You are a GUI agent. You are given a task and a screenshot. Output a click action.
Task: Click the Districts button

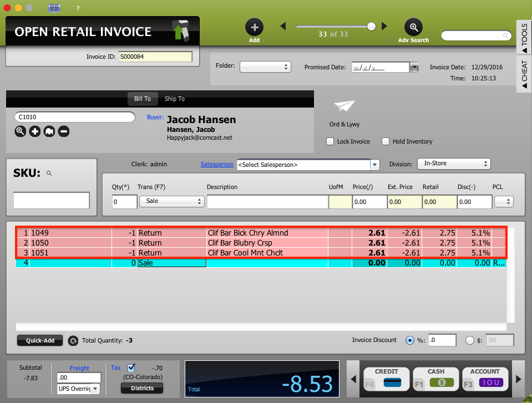coord(141,389)
